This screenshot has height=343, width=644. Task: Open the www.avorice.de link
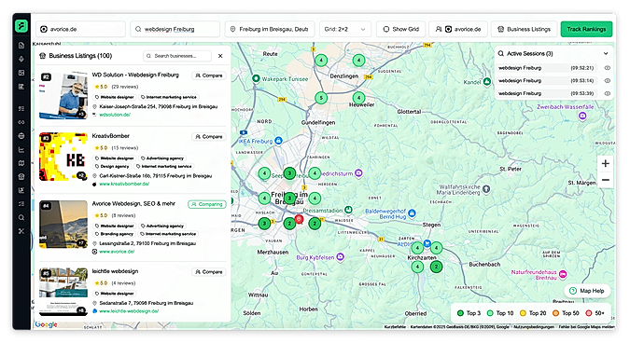click(117, 252)
